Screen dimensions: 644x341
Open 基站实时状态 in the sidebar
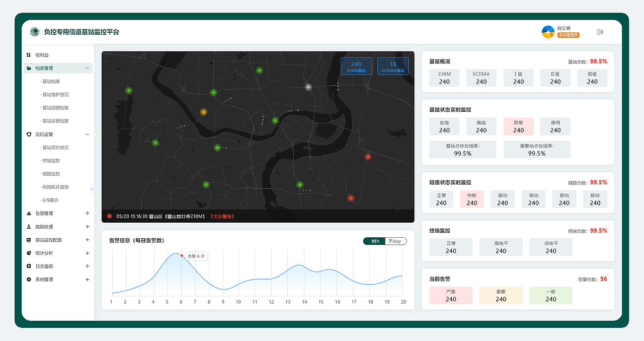55,148
